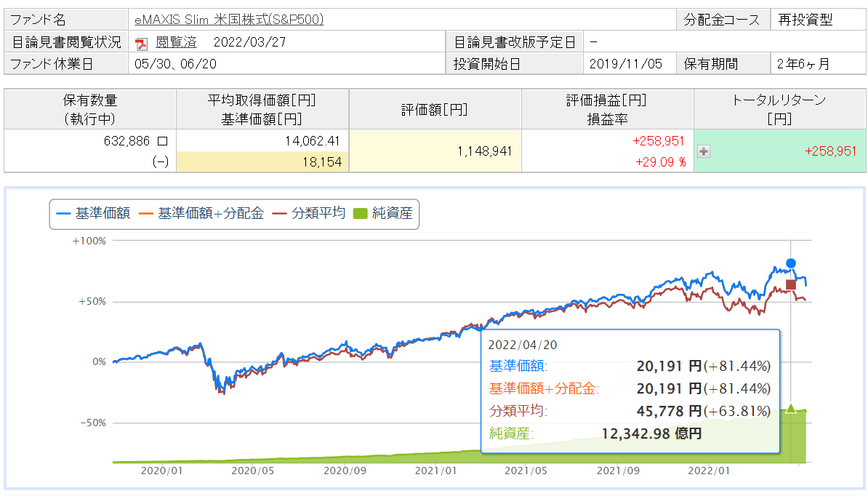868x496 pixels.
Task: Click the 目論見書改版予定日 label
Action: tap(515, 42)
